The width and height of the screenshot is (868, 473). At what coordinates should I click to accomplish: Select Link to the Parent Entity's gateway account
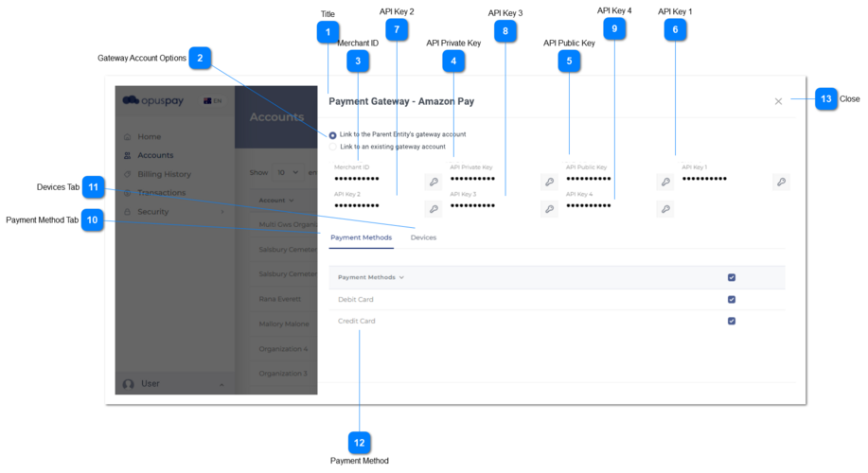(x=332, y=134)
